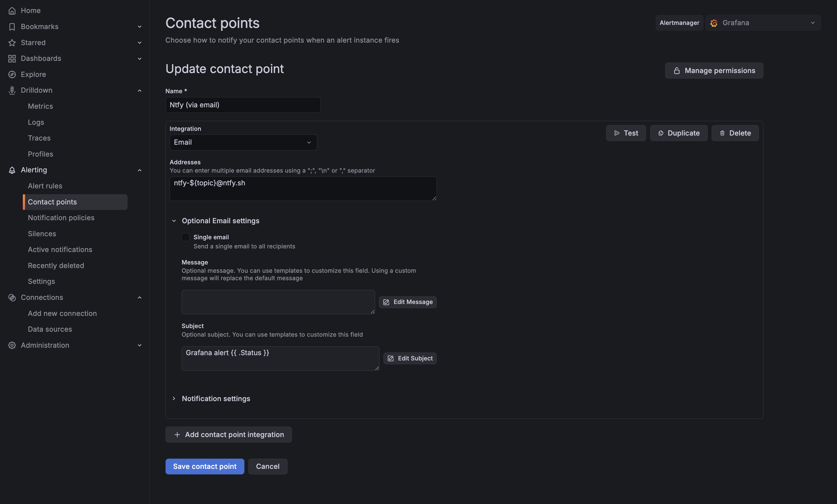Click the Name input field
Viewport: 837px width, 504px height.
point(242,105)
